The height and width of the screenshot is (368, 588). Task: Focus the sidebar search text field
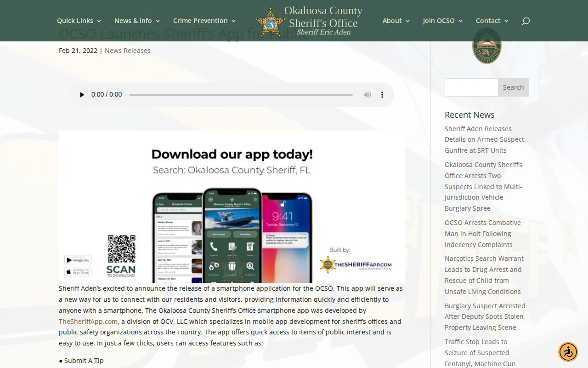[x=471, y=87]
